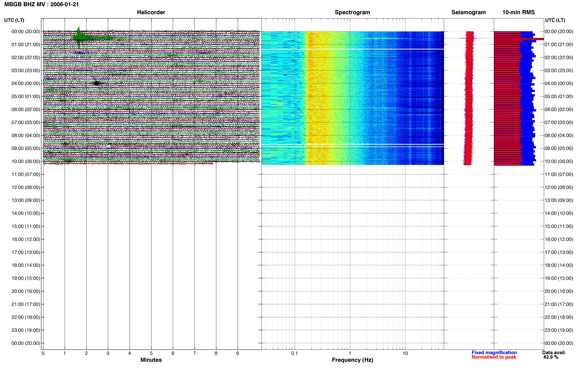Click right time label '17:00 (13:00)'

[x=559, y=252]
